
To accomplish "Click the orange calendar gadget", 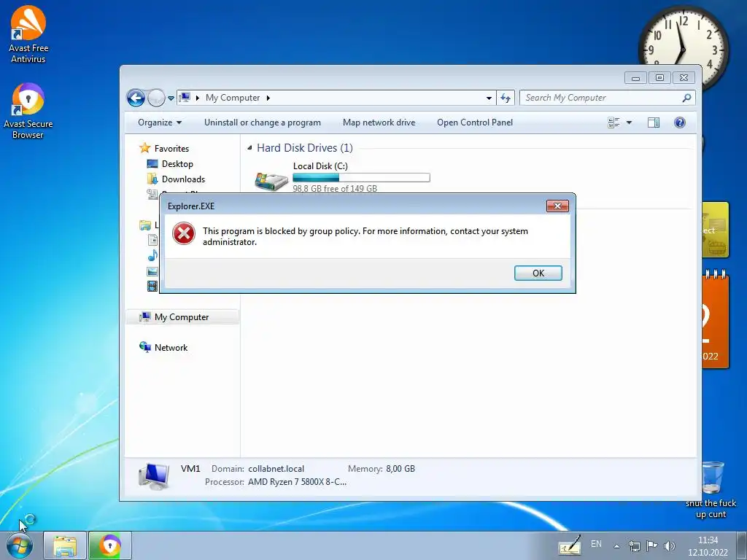I will click(715, 319).
